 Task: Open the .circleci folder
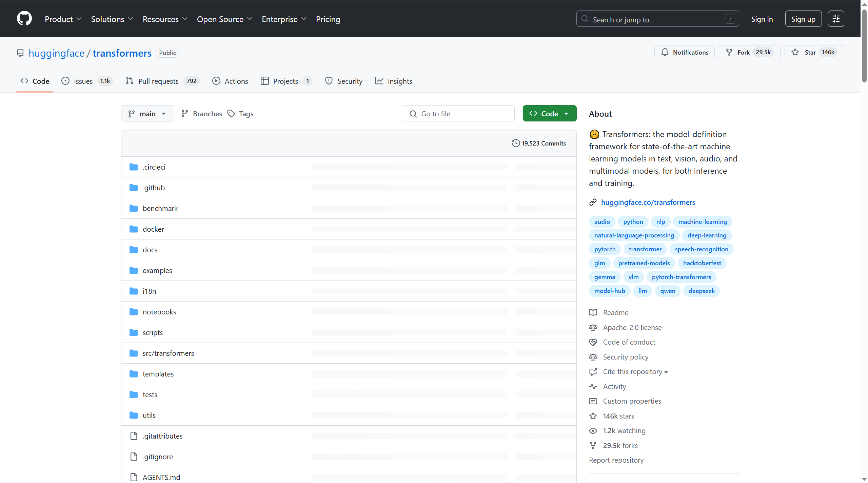click(154, 167)
